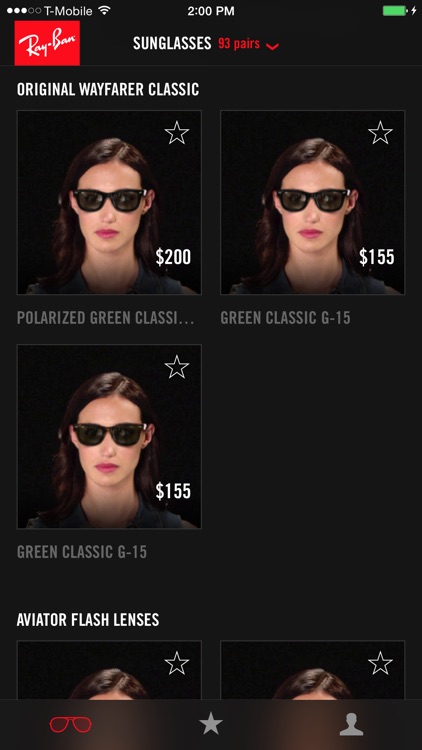
Task: Tap the red 93 pairs count
Action: pos(239,44)
